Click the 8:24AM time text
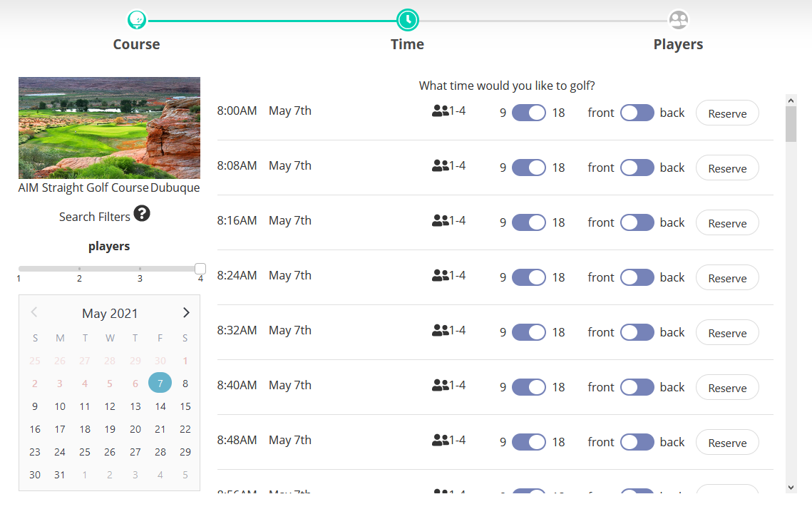812x514 pixels. (237, 275)
